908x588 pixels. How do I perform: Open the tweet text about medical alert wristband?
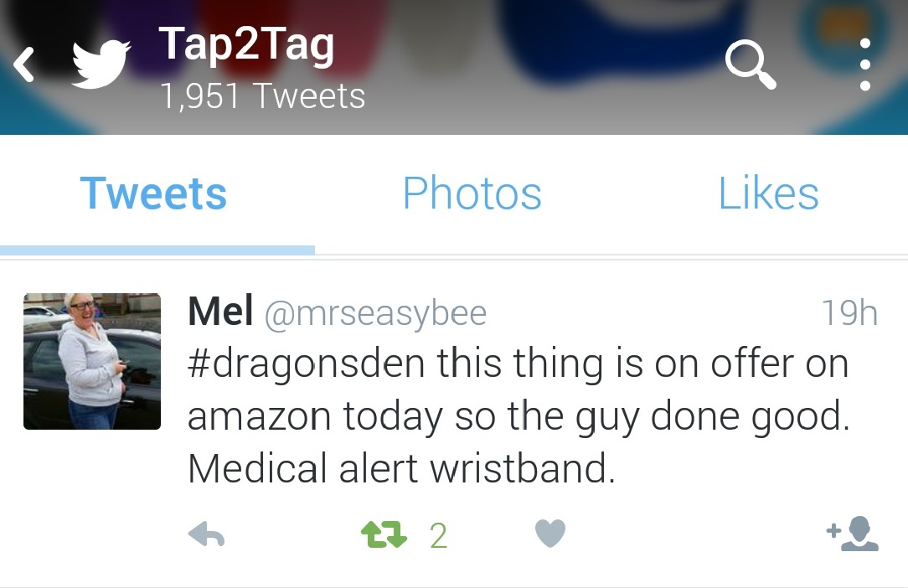[518, 416]
